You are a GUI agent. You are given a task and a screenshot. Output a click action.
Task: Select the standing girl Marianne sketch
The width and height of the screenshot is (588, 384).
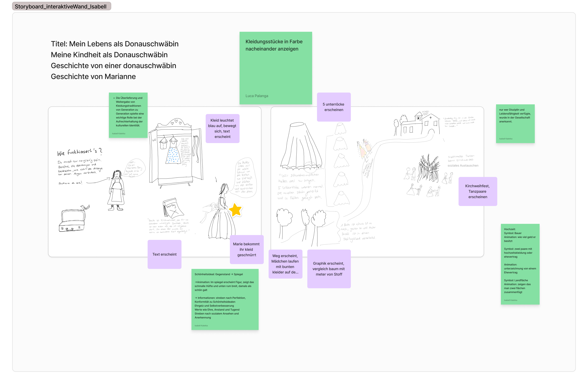pos(116,191)
